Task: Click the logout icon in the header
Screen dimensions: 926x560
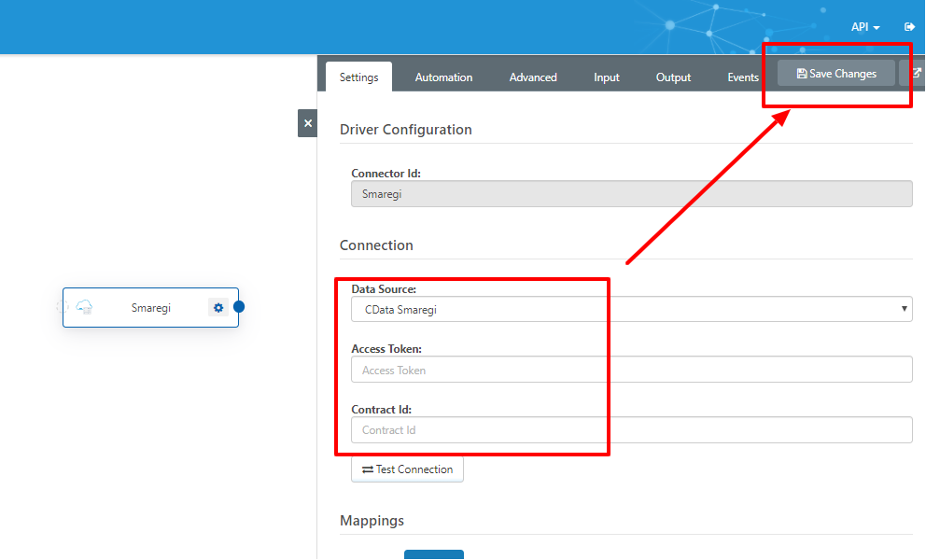Action: (x=909, y=26)
